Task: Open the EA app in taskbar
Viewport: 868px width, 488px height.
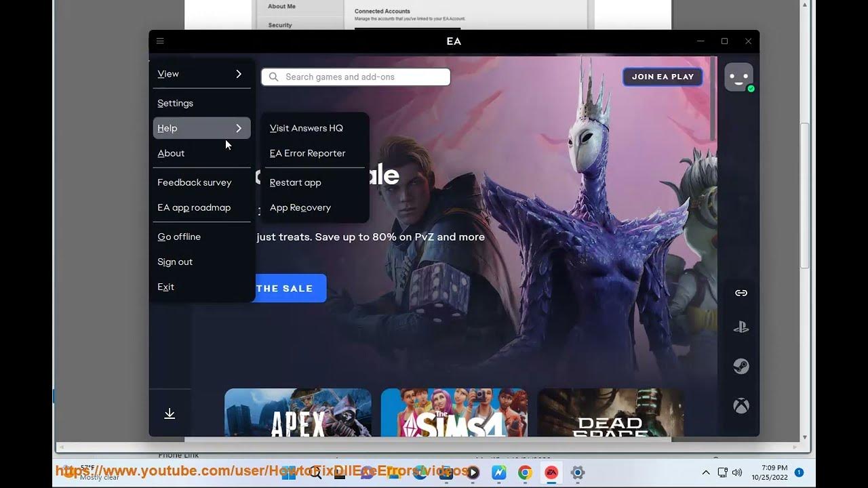Action: [551, 472]
